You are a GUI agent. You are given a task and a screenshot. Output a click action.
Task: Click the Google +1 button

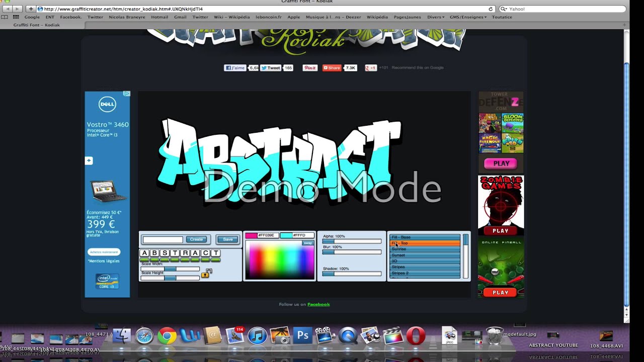tap(371, 68)
